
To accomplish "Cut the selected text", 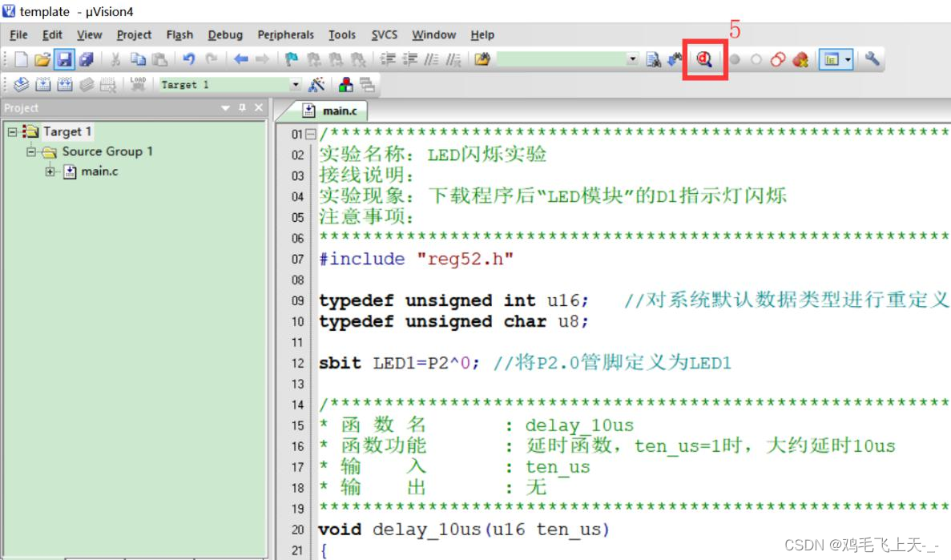I will [x=115, y=59].
